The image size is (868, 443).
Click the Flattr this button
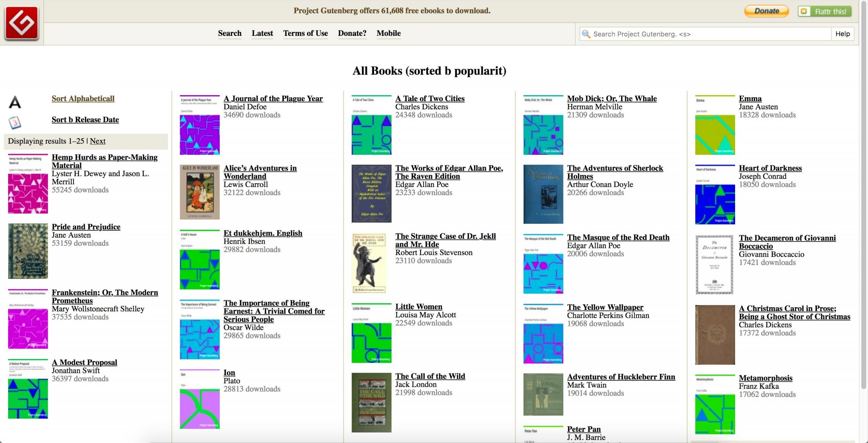825,11
